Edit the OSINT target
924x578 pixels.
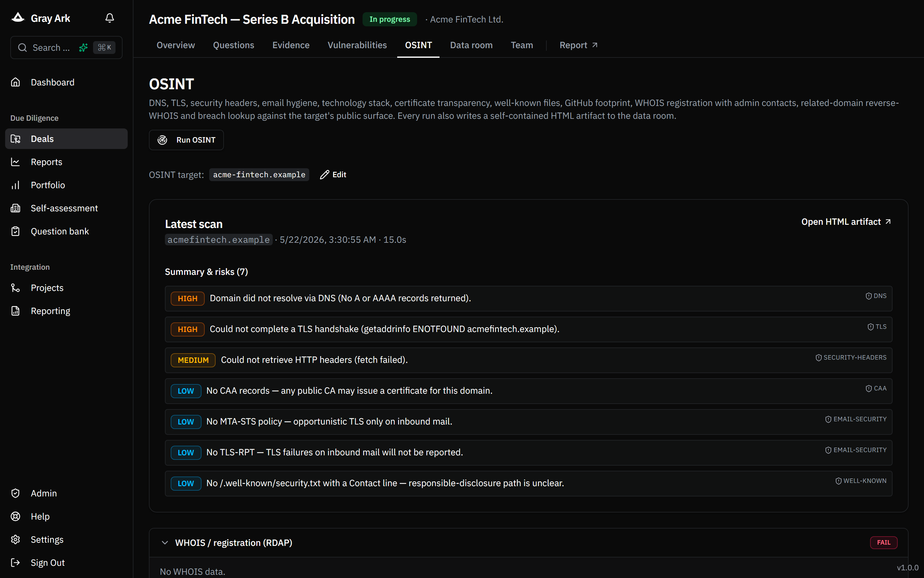[333, 175]
